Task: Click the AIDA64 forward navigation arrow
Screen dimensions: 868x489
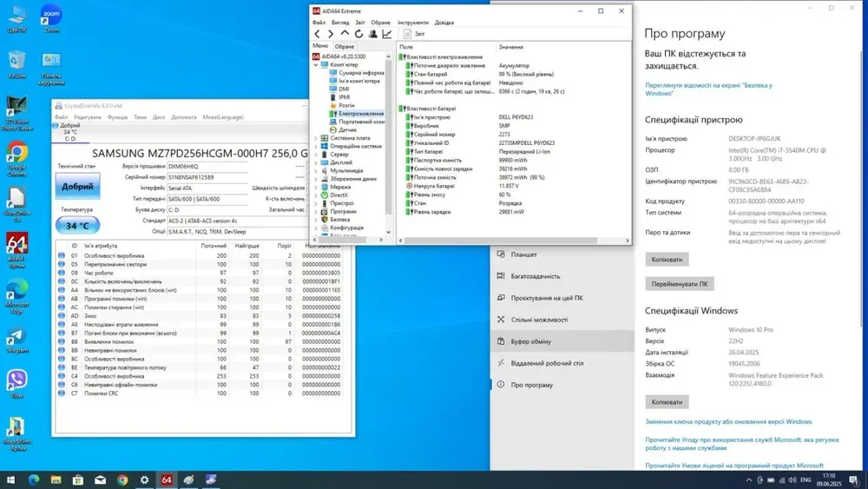Action: tap(331, 34)
